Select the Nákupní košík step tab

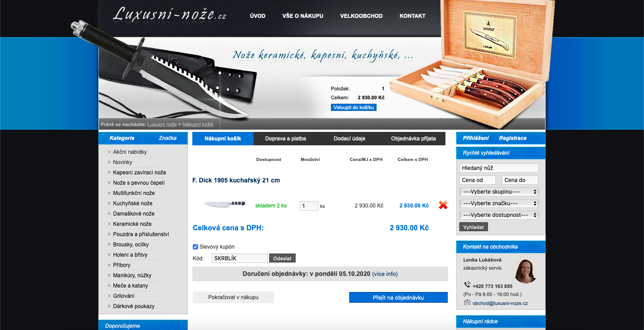[223, 139]
